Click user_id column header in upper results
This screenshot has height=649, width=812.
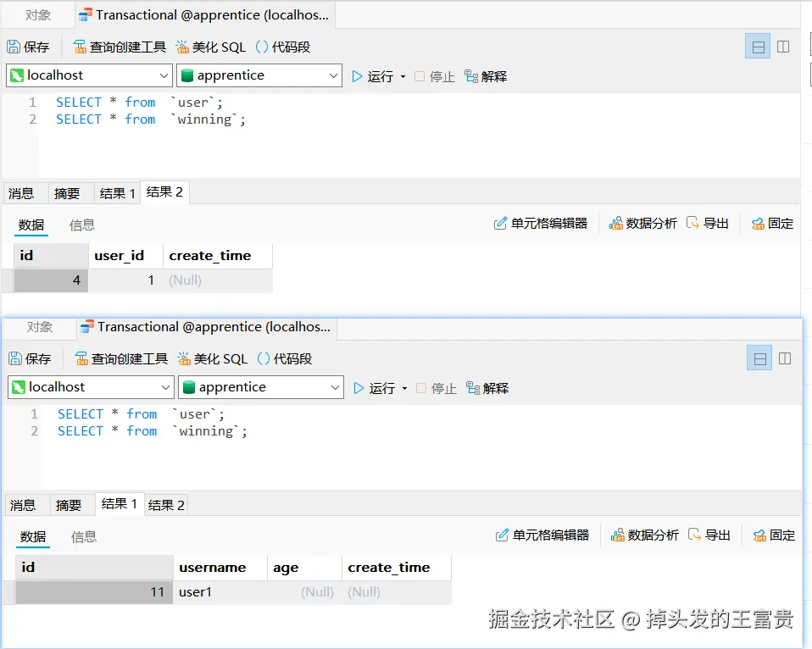click(125, 256)
